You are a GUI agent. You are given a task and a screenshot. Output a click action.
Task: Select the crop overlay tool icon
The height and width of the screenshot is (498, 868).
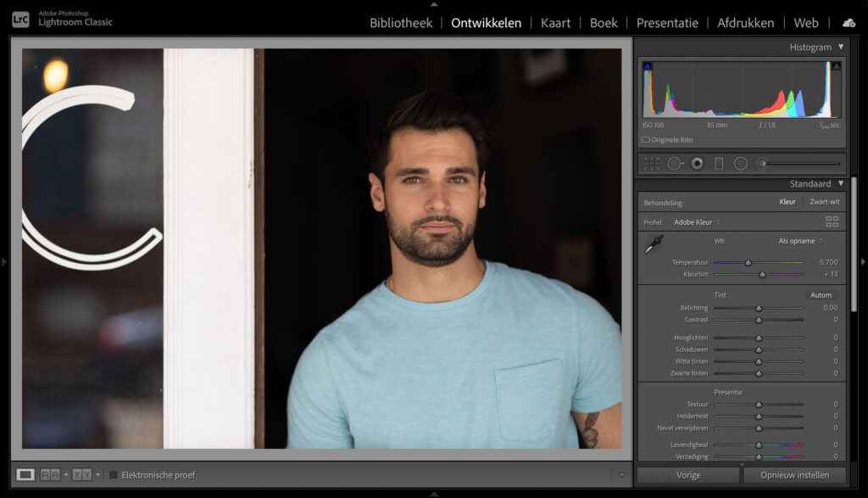point(652,164)
